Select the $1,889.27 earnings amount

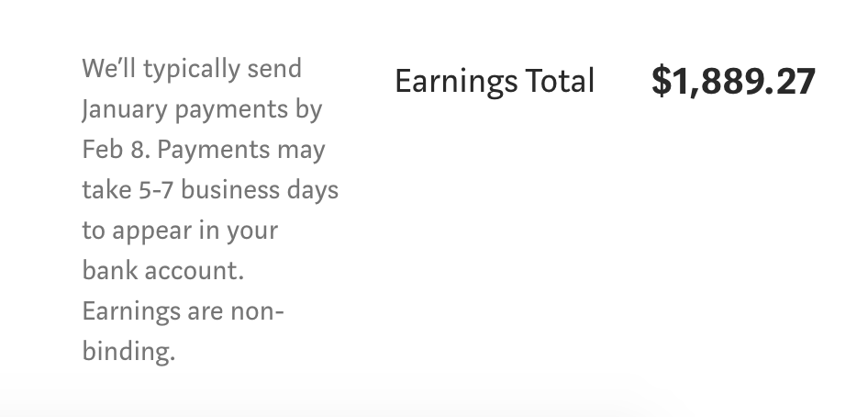[733, 81]
